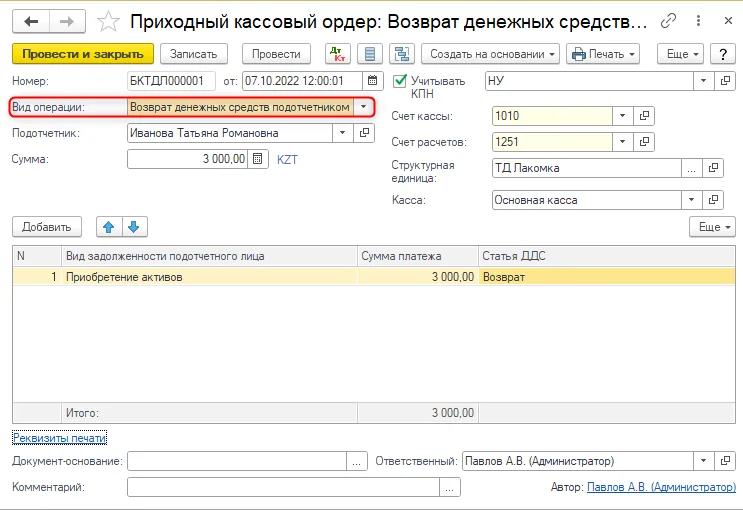Go back with the left arrow button
Image resolution: width=743 pixels, height=510 pixels.
click(x=31, y=21)
